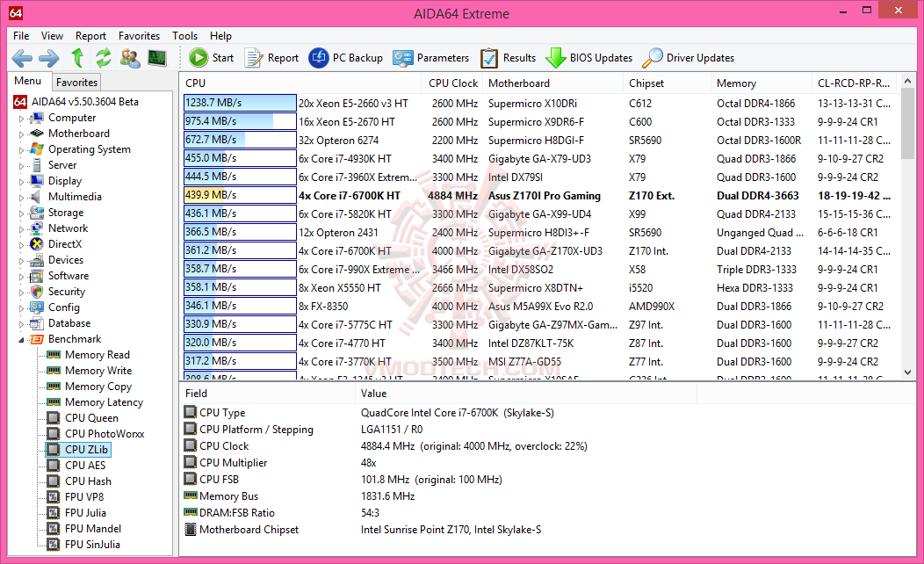This screenshot has height=564, width=924.
Task: Expand the Display tree node
Action: click(22, 182)
